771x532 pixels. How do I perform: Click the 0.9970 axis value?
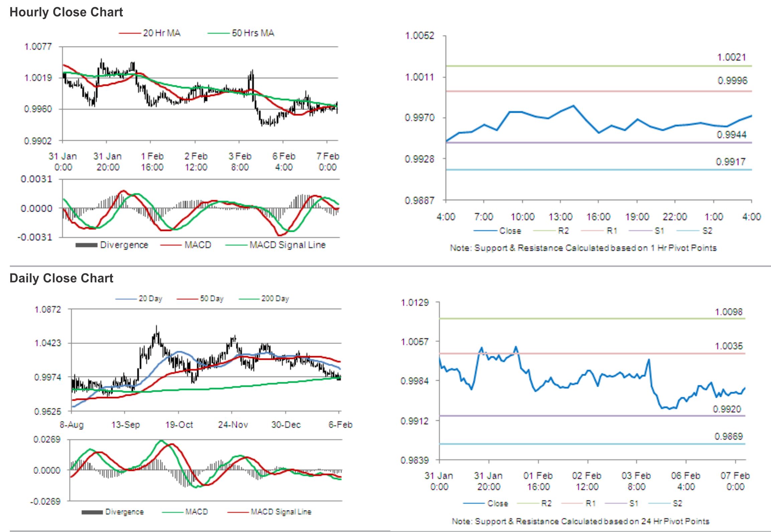coord(420,118)
